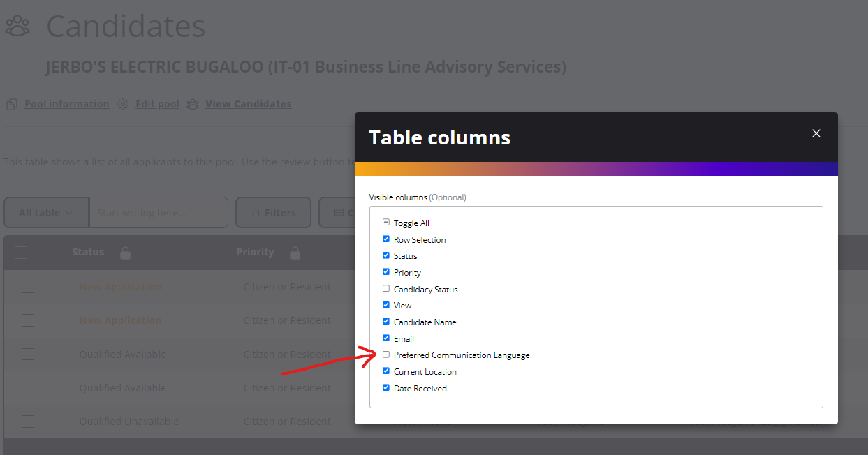Open the Pool information link
This screenshot has height=455, width=868.
(x=66, y=103)
